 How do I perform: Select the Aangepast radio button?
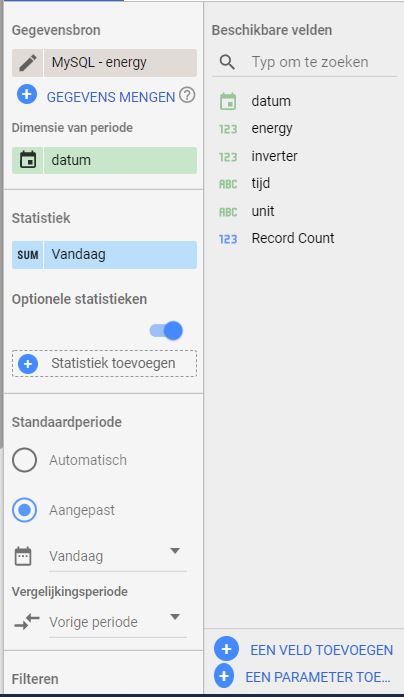point(24,510)
